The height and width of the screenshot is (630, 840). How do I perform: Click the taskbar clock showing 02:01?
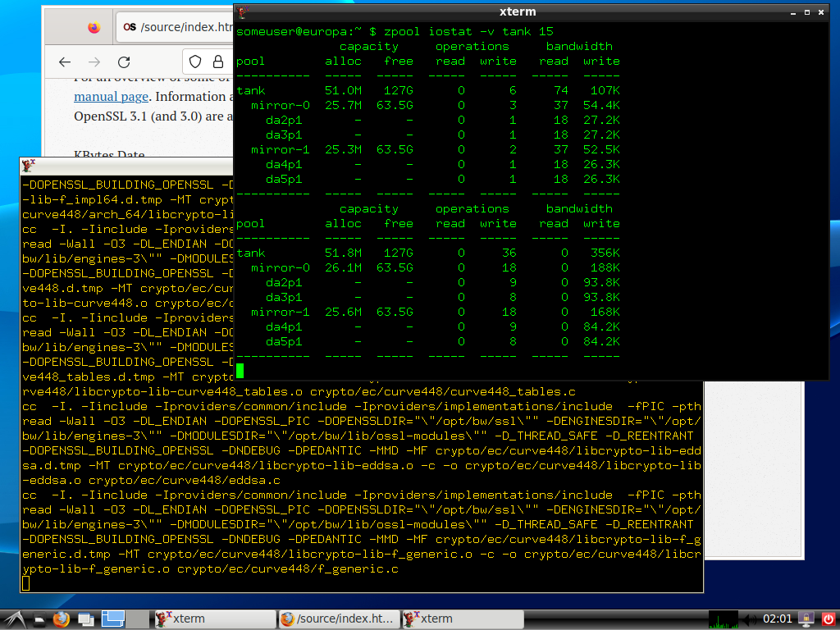(x=777, y=619)
